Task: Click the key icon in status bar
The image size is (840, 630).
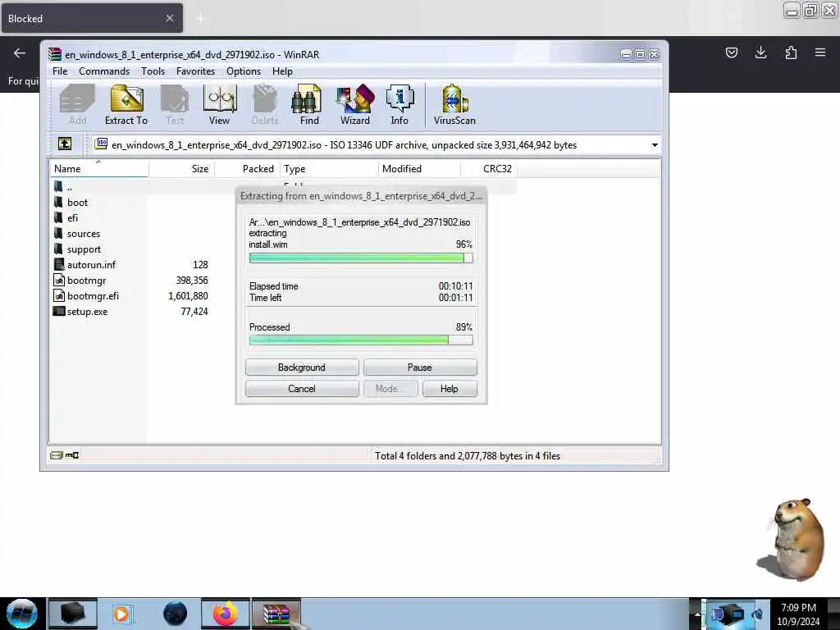Action: (x=72, y=455)
